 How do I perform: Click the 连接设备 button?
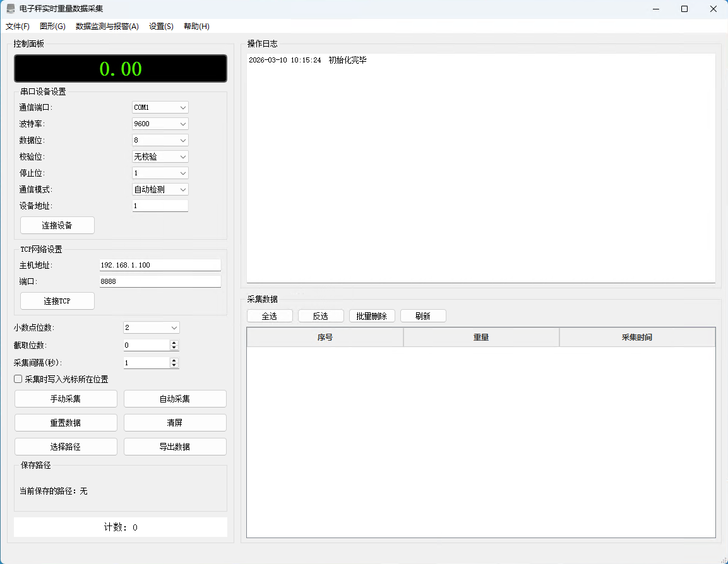[57, 225]
